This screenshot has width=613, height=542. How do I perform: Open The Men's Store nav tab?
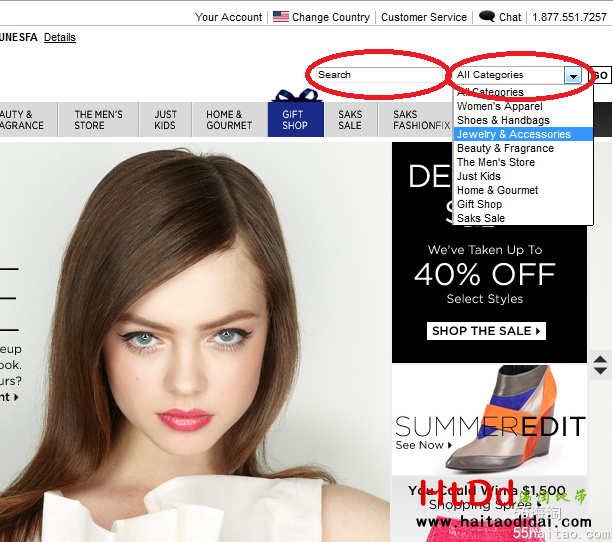click(x=98, y=120)
